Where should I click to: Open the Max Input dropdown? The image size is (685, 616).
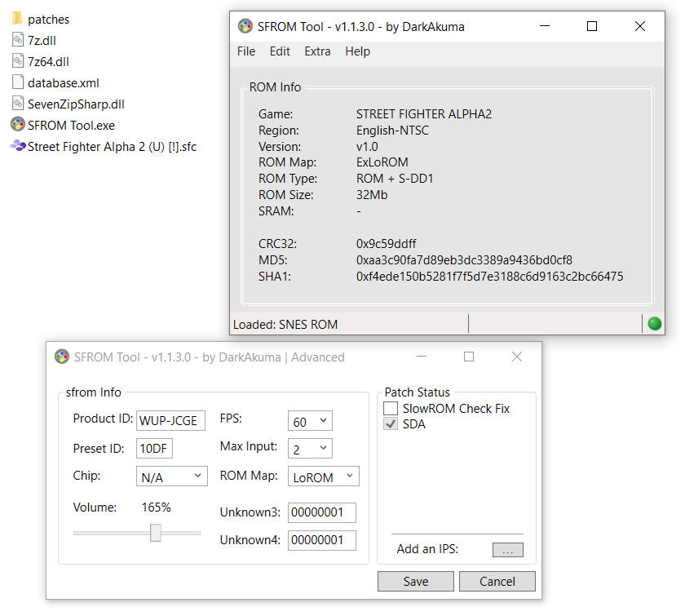point(310,448)
